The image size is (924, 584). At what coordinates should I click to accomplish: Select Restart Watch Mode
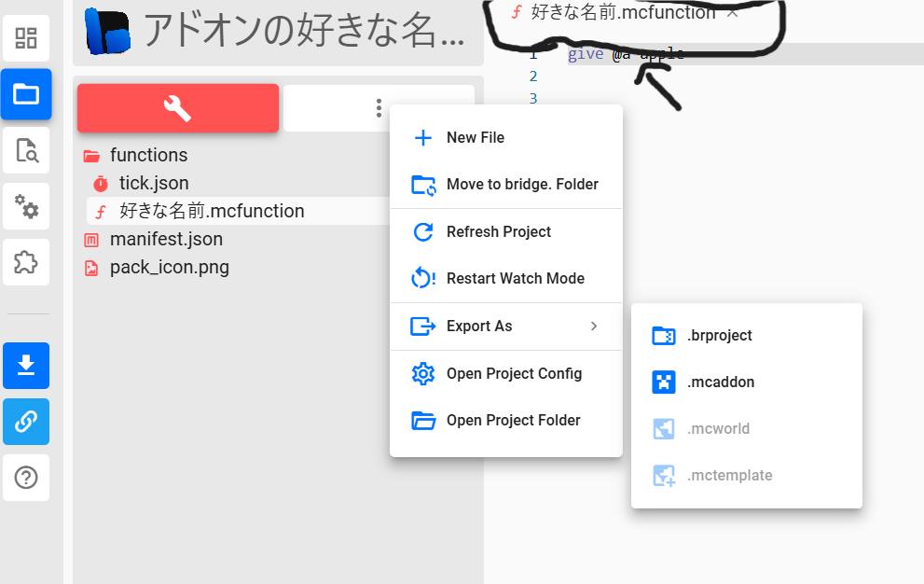coord(515,279)
